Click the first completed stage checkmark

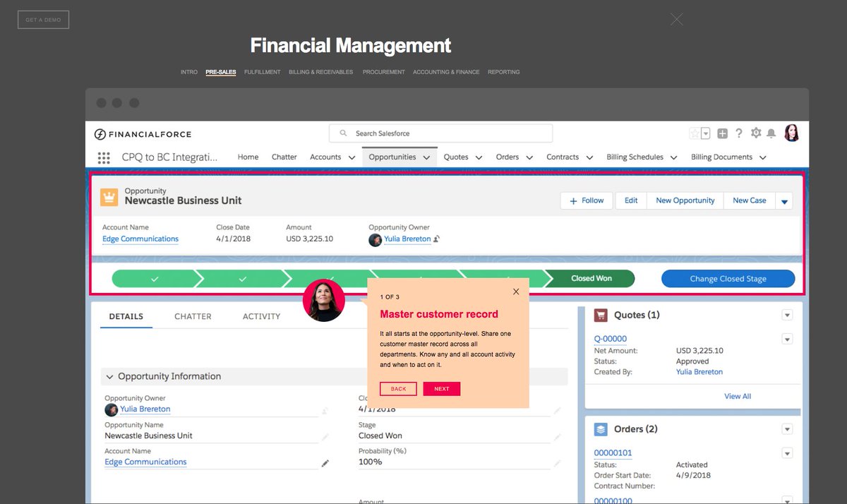click(x=155, y=279)
